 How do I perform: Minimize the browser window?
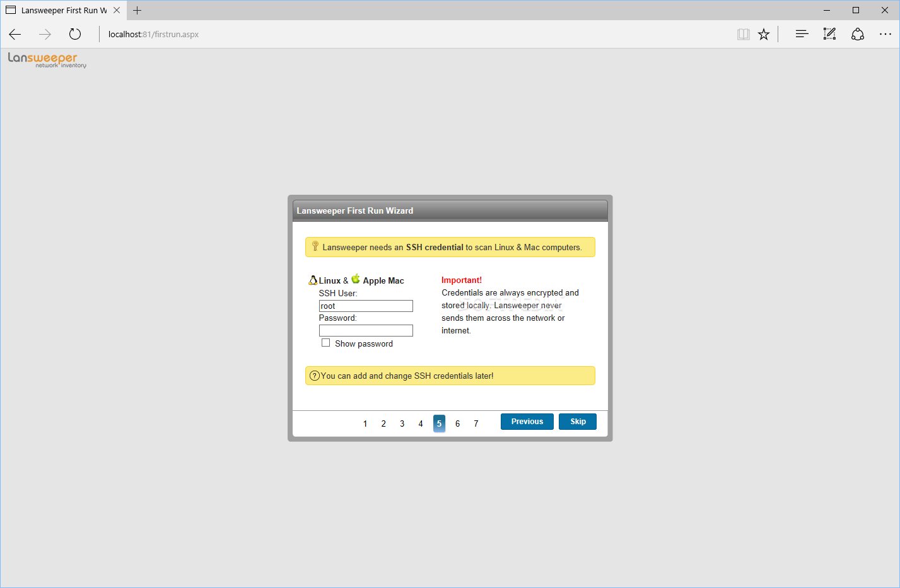pyautogui.click(x=827, y=10)
